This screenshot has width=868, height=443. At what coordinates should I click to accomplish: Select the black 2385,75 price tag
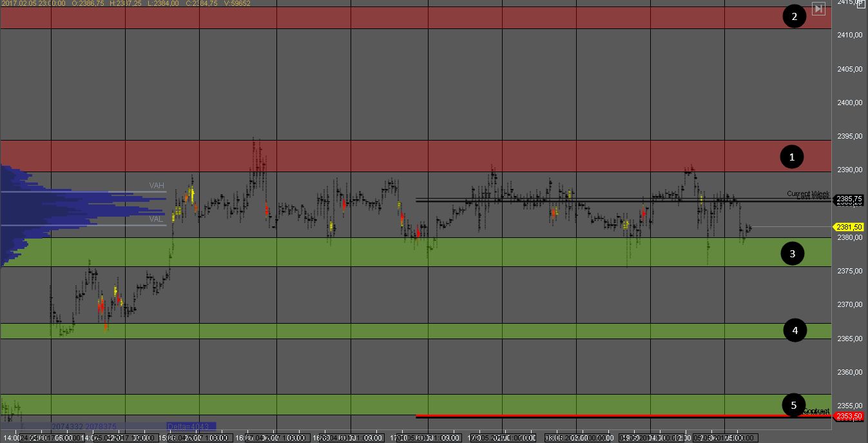[x=849, y=200]
